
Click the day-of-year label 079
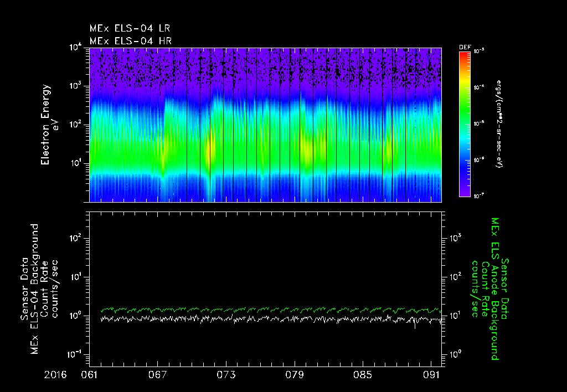(295, 375)
